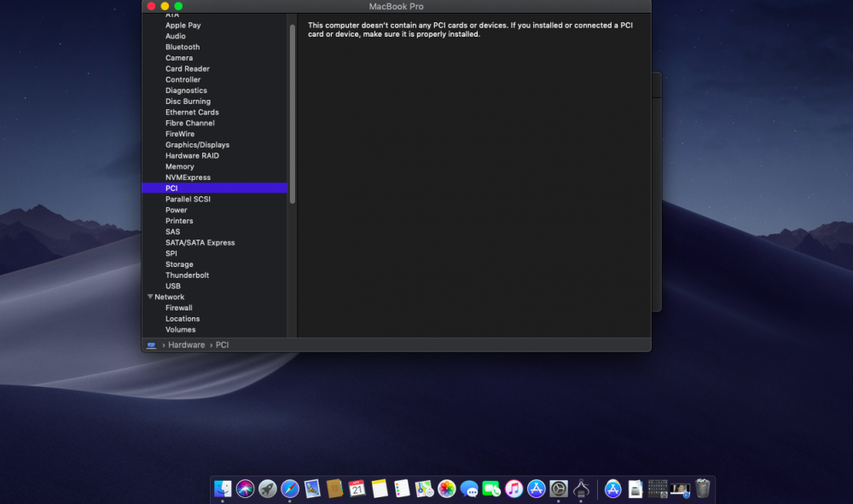The height and width of the screenshot is (504, 853).
Task: Open Launchpad rocket icon
Action: 268,489
